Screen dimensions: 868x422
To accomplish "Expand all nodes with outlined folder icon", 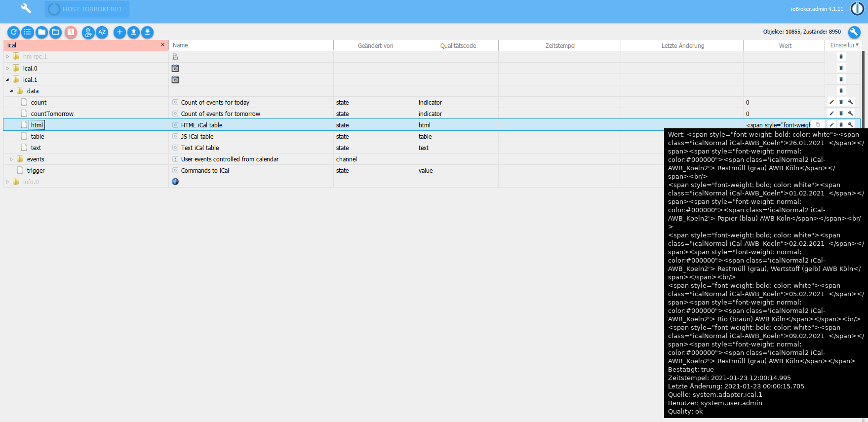I will coord(56,32).
